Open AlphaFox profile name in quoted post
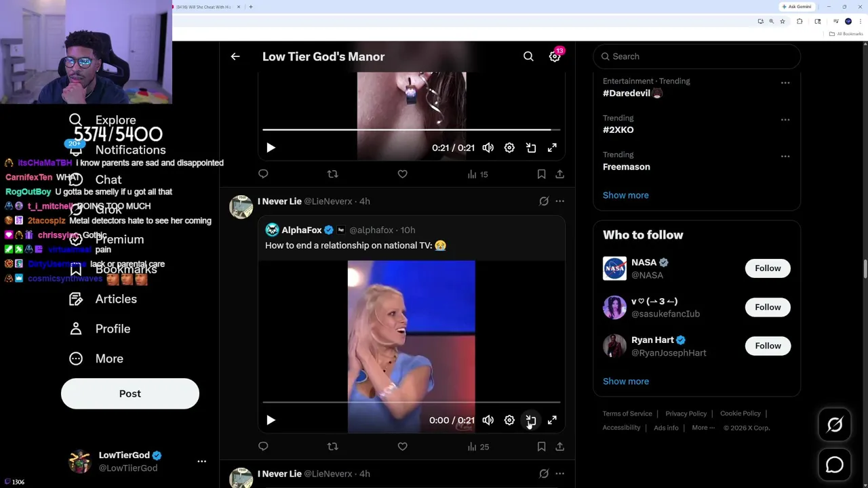This screenshot has width=868, height=488. pos(302,230)
